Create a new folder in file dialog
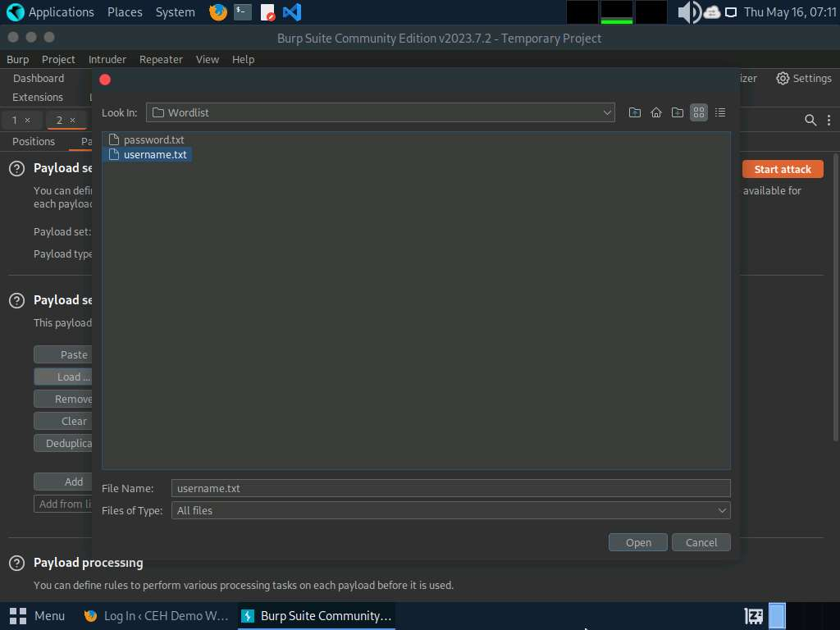840x630 pixels. pos(678,112)
